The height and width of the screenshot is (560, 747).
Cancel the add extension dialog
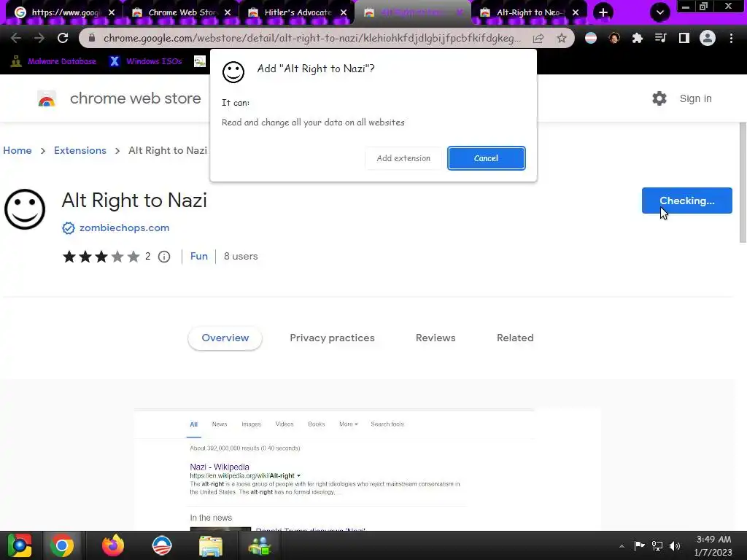(486, 158)
